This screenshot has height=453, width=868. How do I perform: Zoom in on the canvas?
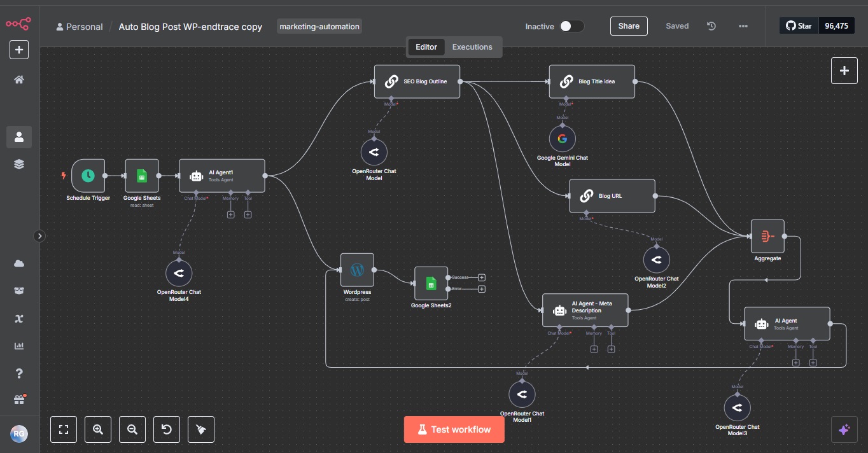(98, 429)
